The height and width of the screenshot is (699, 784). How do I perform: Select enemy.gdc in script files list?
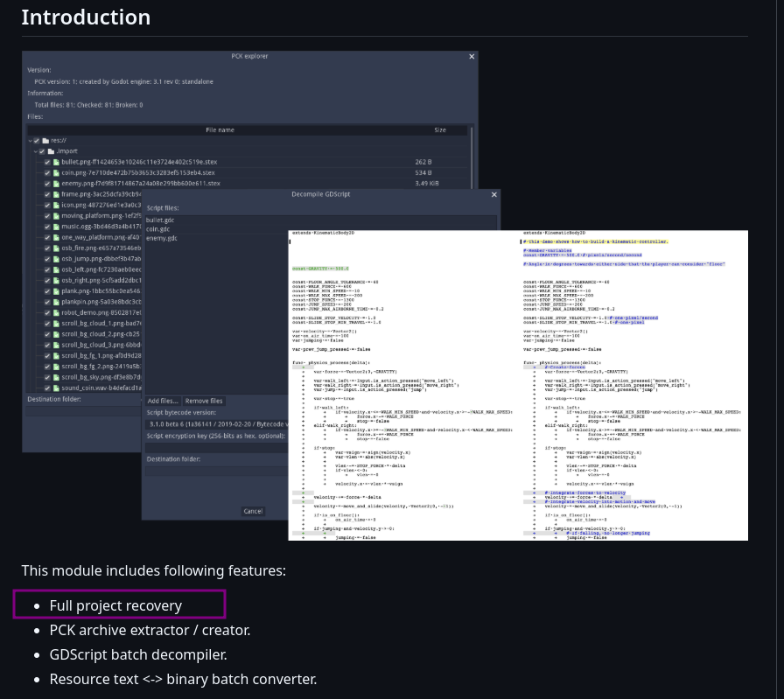(162, 239)
